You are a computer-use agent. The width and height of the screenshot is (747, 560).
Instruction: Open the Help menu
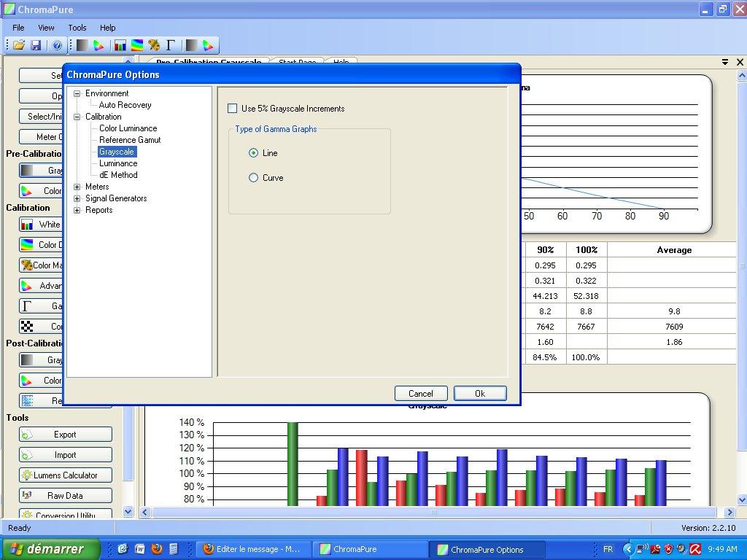coord(108,28)
